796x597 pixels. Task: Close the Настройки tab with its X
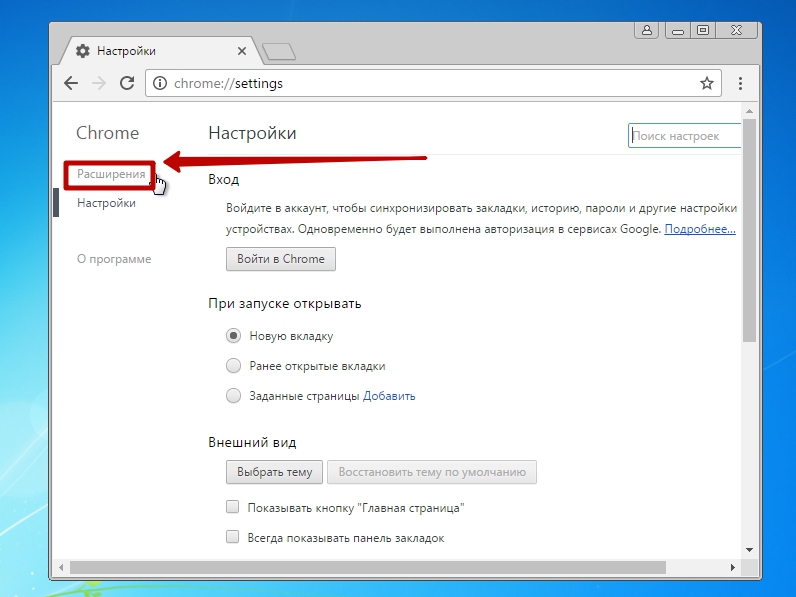[x=242, y=51]
